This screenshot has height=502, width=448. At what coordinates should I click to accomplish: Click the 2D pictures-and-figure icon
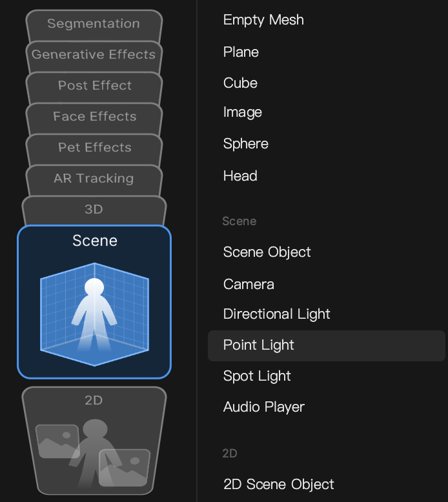click(93, 453)
